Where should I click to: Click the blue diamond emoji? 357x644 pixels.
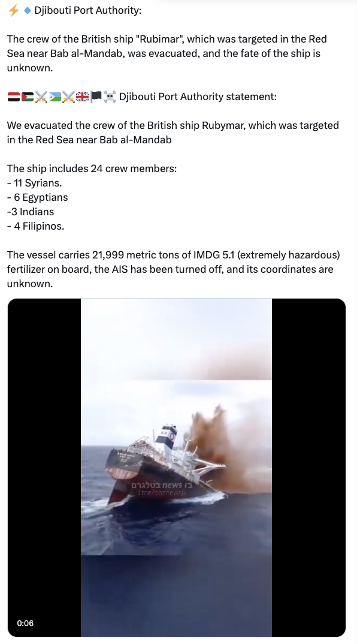(28, 10)
